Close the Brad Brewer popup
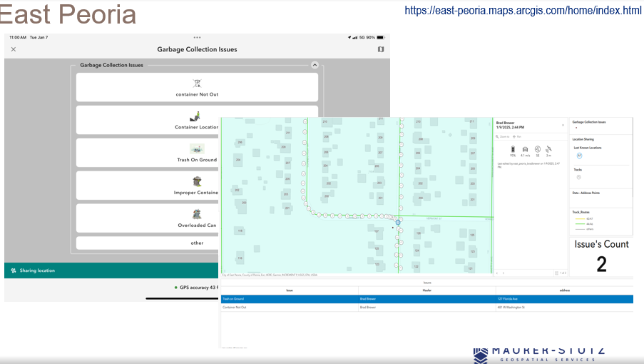 (563, 125)
